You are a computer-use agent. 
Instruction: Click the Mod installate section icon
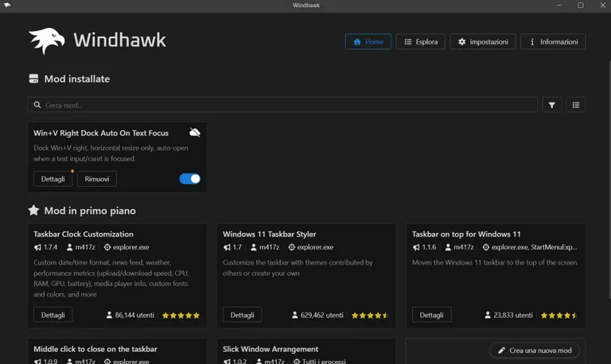pos(33,79)
